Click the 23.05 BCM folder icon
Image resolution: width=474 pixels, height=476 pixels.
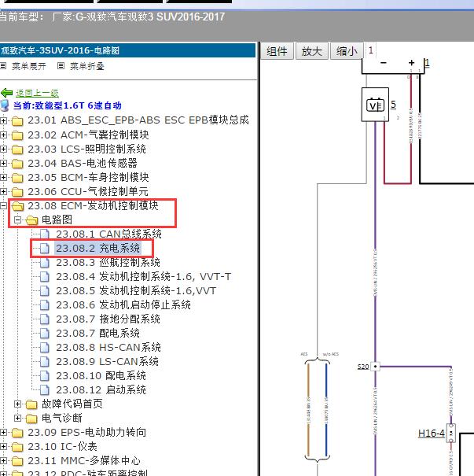17,178
